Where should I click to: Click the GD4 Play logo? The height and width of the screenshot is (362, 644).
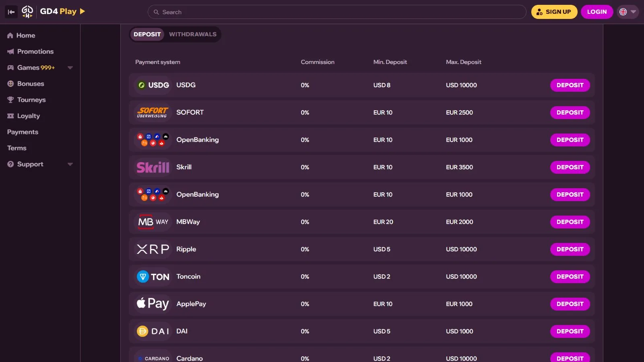pyautogui.click(x=54, y=12)
